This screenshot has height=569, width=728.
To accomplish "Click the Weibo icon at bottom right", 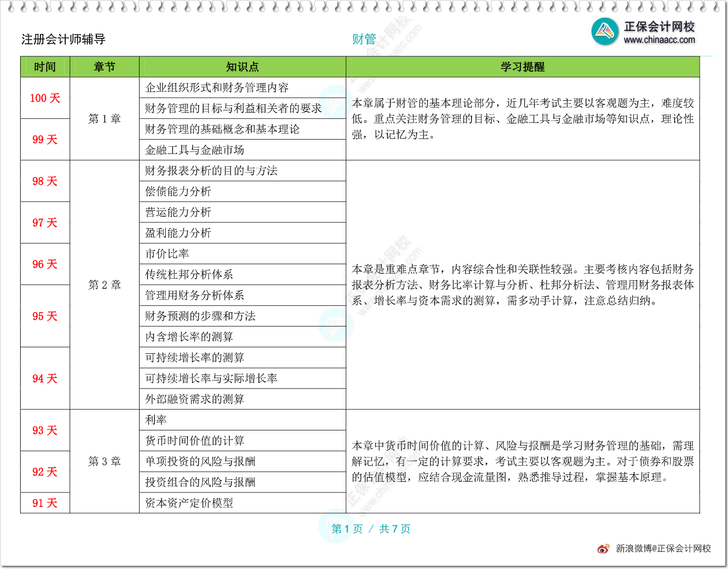I will [603, 548].
